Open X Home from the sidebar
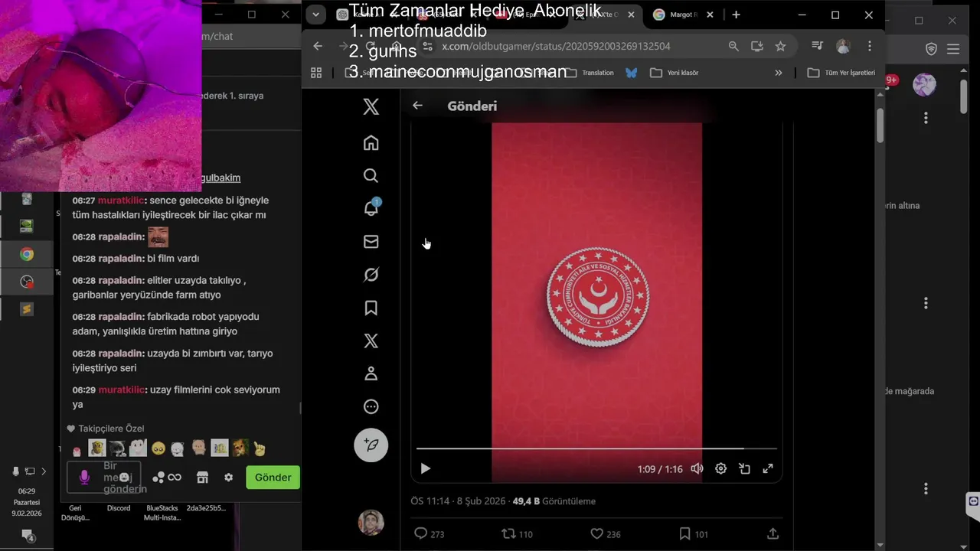The width and height of the screenshot is (980, 551). (x=371, y=143)
